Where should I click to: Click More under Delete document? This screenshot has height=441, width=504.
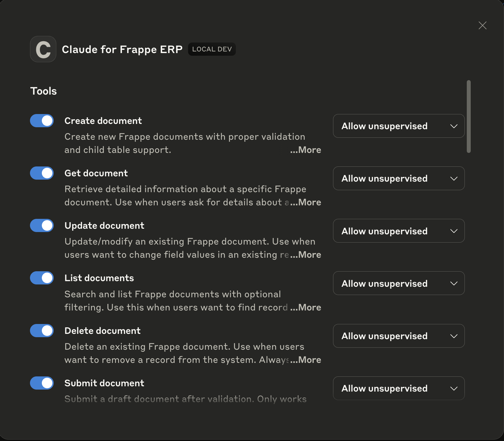pyautogui.click(x=306, y=360)
